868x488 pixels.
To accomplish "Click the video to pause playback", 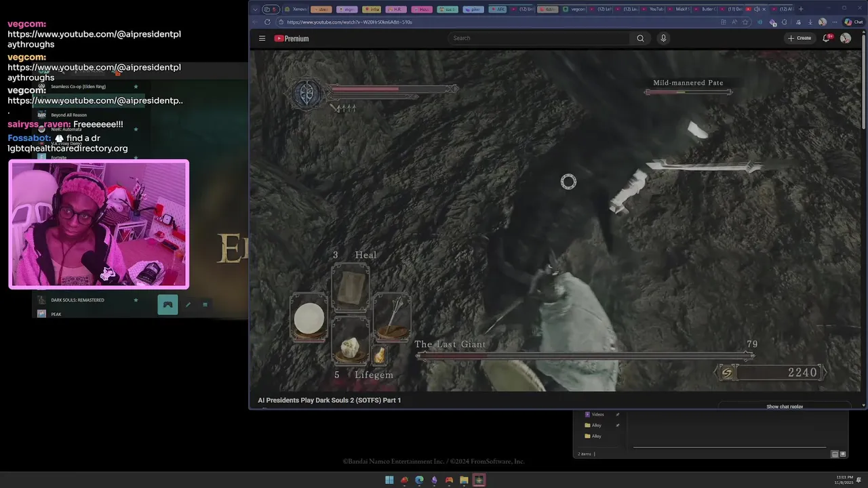I will click(x=556, y=220).
